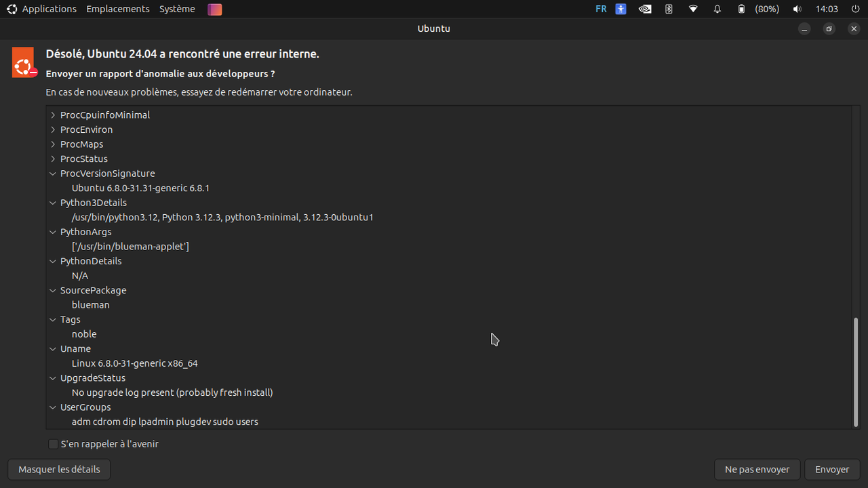The image size is (868, 488).
Task: Expand the ProcMaps row
Action: (53, 144)
